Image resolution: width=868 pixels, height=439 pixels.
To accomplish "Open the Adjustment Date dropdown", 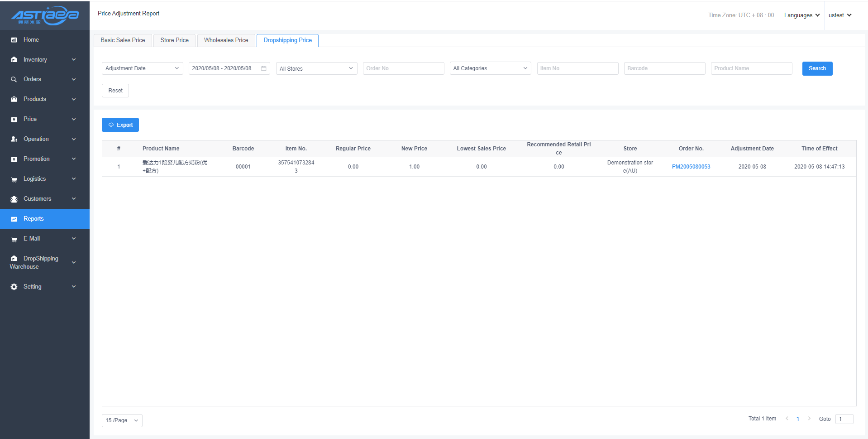I will (x=142, y=68).
